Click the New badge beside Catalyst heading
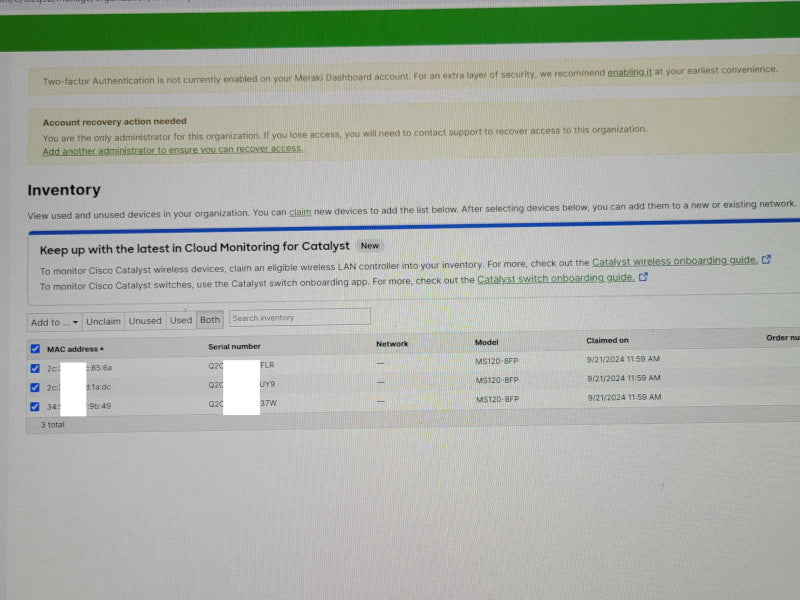The width and height of the screenshot is (800, 600). [x=370, y=245]
